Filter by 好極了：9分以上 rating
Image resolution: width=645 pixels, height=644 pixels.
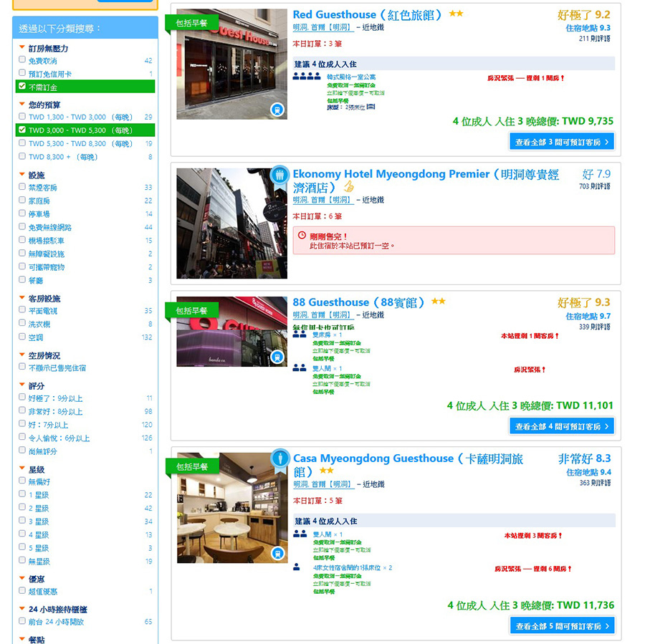click(x=22, y=398)
